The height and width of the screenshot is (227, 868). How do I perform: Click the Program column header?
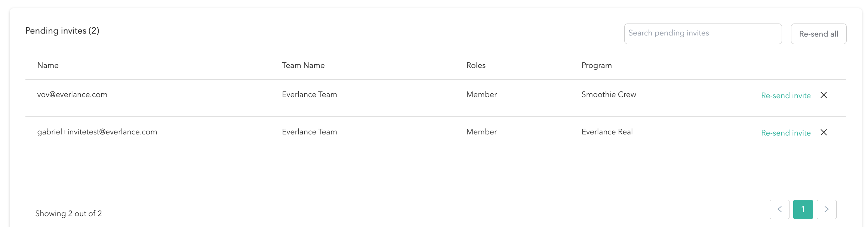click(597, 65)
